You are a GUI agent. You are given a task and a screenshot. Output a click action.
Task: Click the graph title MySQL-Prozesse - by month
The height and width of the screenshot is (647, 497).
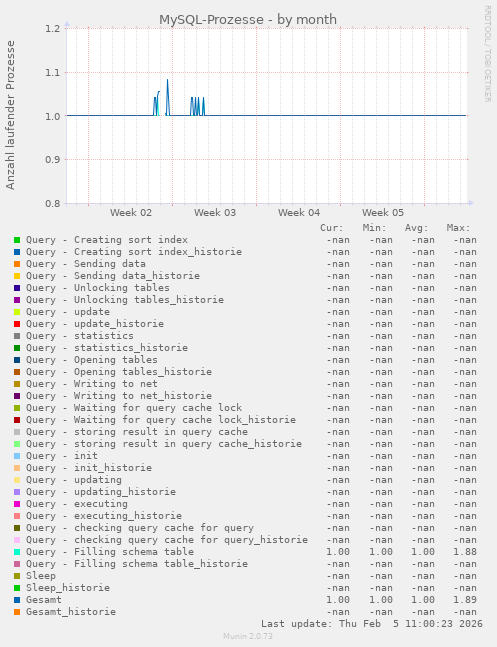pos(248,19)
